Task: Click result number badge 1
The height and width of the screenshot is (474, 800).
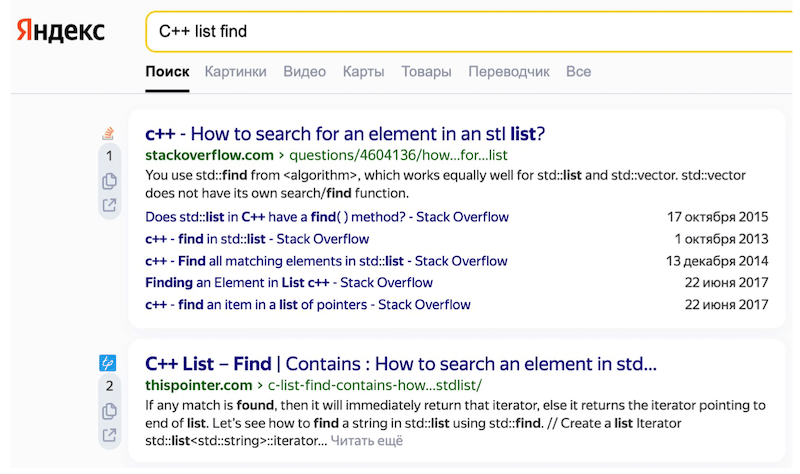Action: pos(109,156)
